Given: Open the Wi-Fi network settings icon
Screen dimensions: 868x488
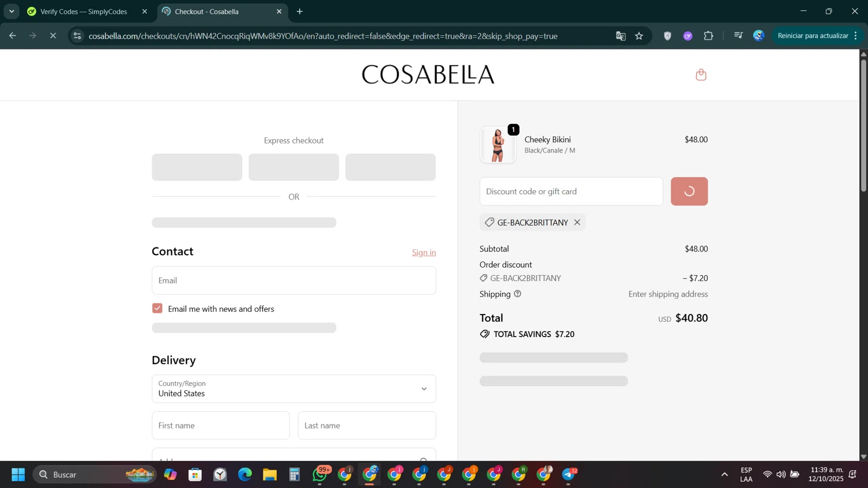Looking at the screenshot, I should [767, 475].
